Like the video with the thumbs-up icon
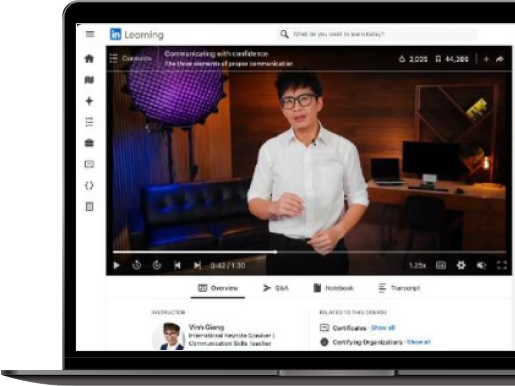The height and width of the screenshot is (386, 515). click(x=402, y=59)
